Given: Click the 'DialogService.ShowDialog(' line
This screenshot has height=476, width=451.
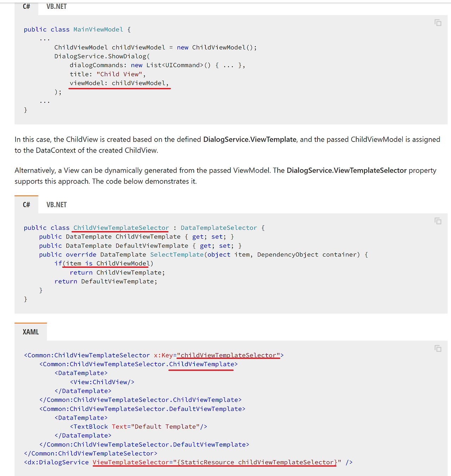Looking at the screenshot, I should (102, 56).
